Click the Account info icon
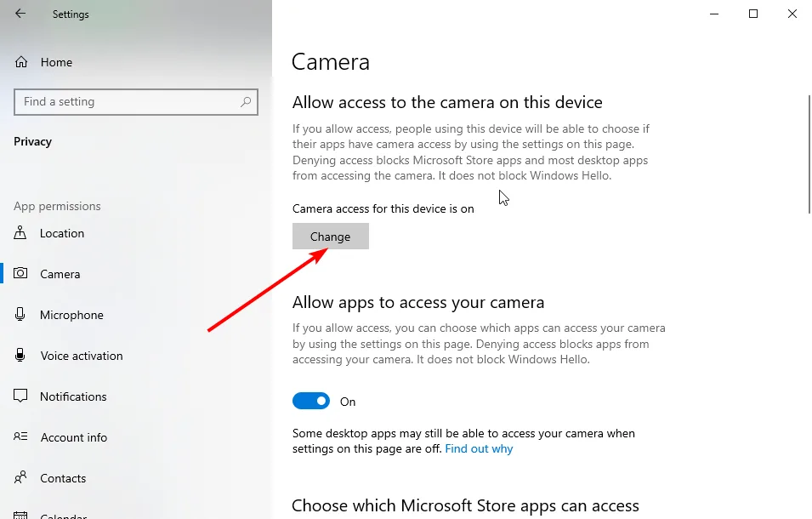The width and height of the screenshot is (812, 519). click(x=21, y=437)
